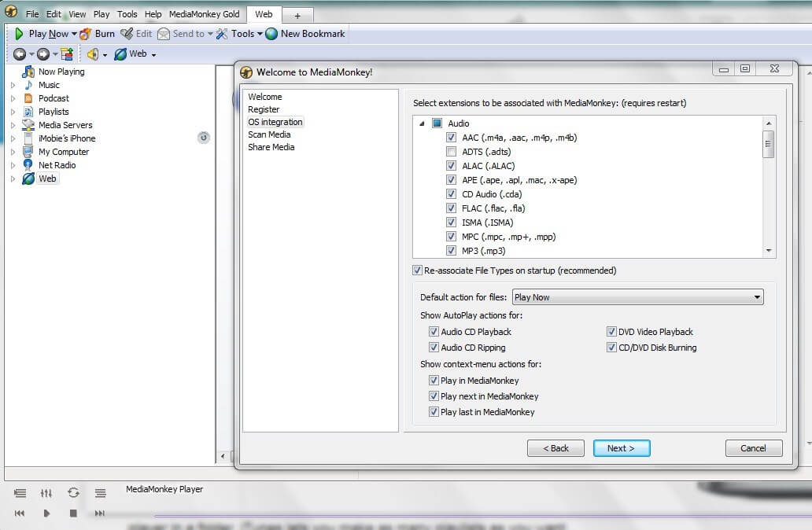Select Media Servers in the tree
The height and width of the screenshot is (530, 812).
point(66,125)
